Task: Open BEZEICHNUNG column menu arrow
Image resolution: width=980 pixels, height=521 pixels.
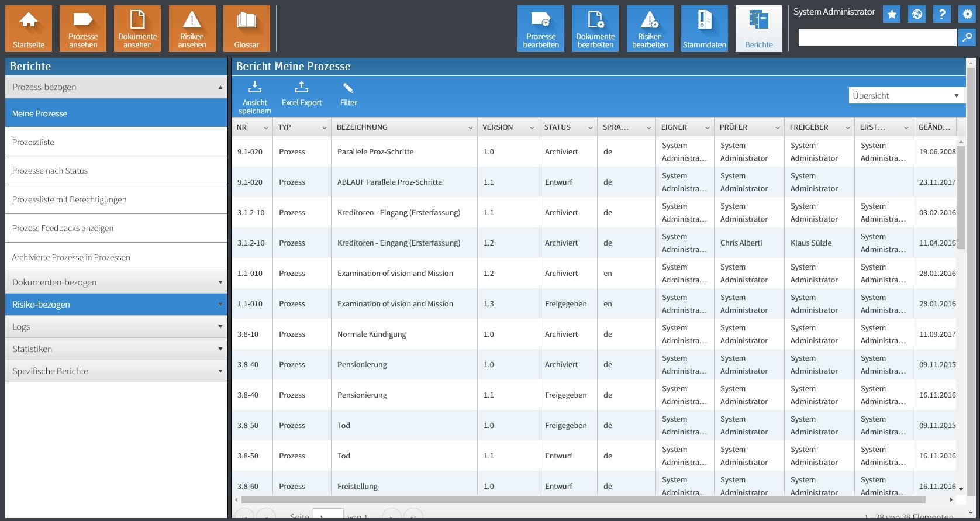Action: point(471,127)
